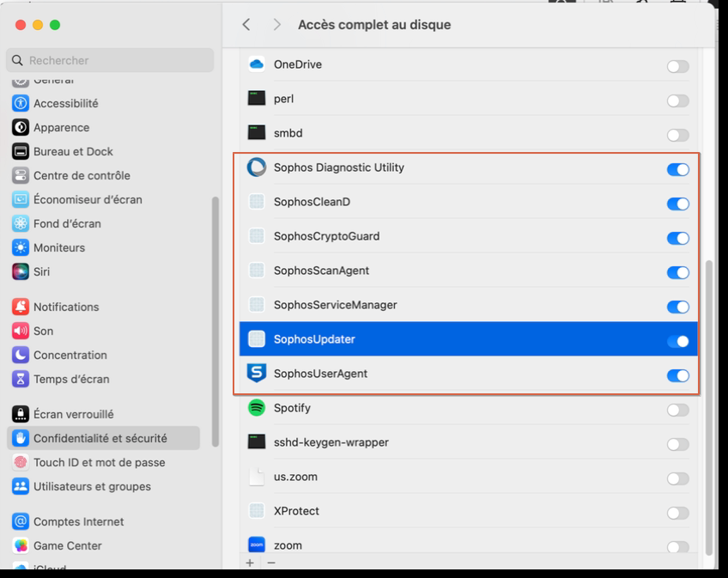Screen dimensions: 728x578
Task: Click the Rechercher search field
Action: pos(110,60)
